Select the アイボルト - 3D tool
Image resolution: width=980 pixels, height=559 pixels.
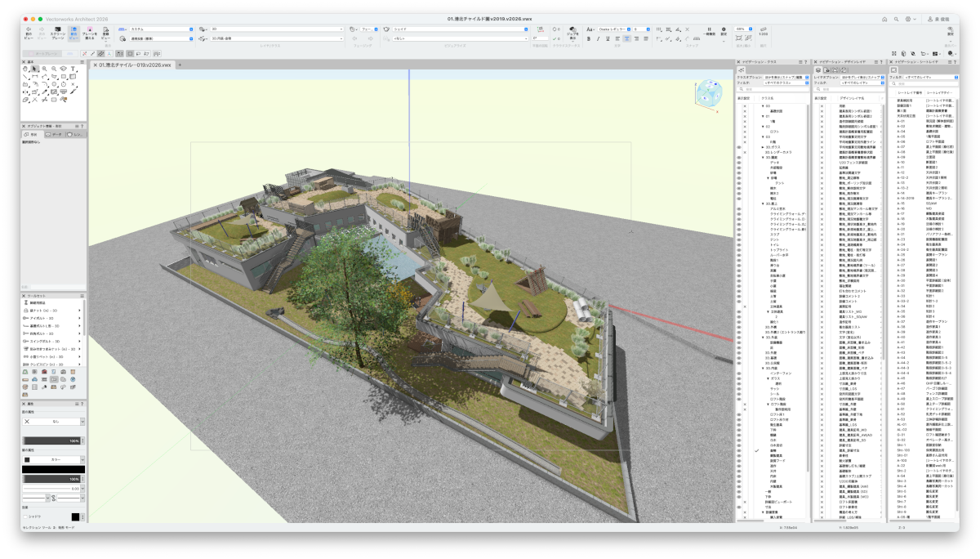[53, 318]
